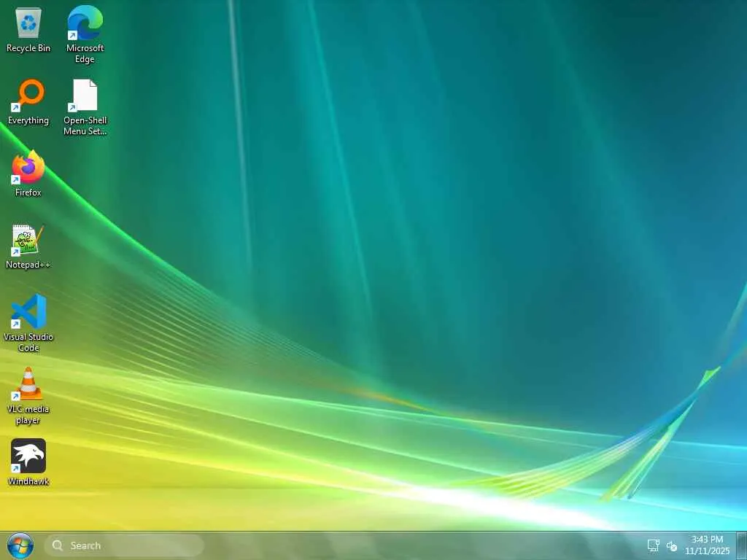Open the network status tray icon

(653, 545)
